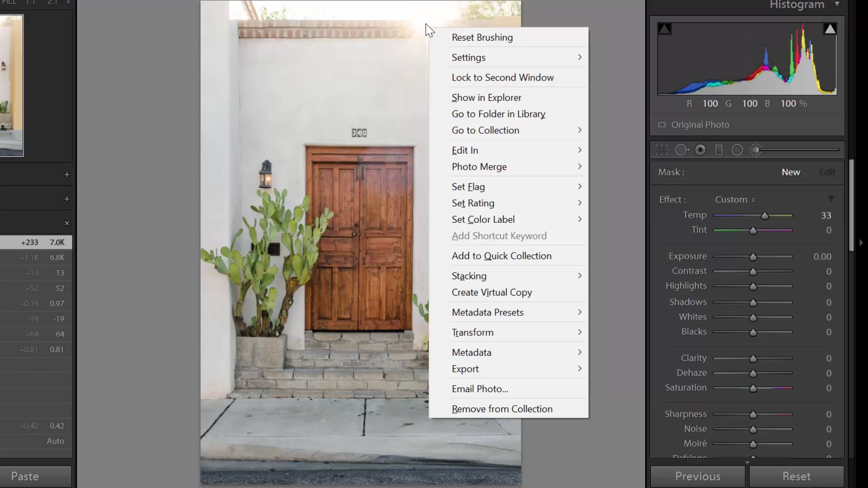868x488 pixels.
Task: Select Add to Quick Collection in the menu
Action: point(501,256)
